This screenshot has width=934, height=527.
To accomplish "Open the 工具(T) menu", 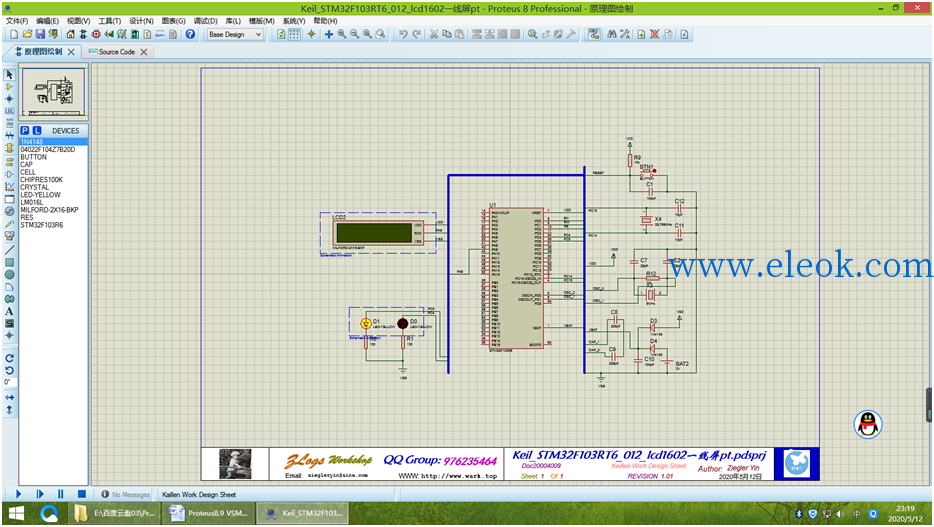I will (110, 21).
